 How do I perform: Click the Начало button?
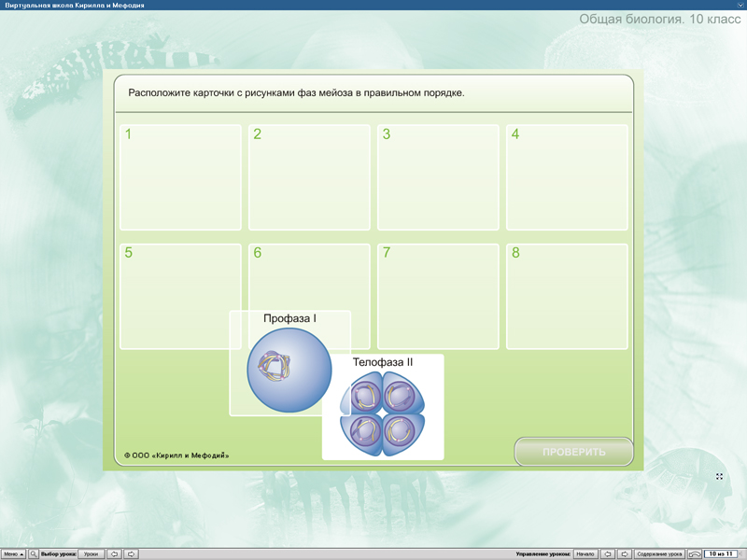tap(585, 553)
